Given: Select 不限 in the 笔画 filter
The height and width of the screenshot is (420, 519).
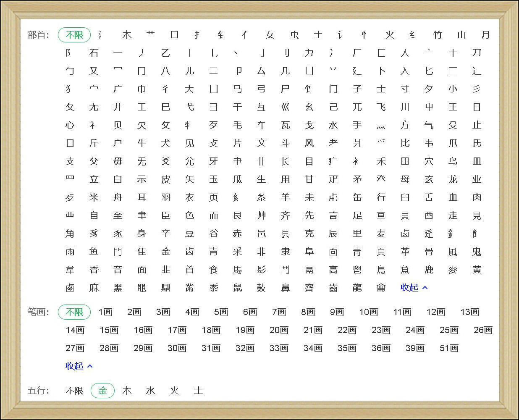Looking at the screenshot, I should pos(74,312).
